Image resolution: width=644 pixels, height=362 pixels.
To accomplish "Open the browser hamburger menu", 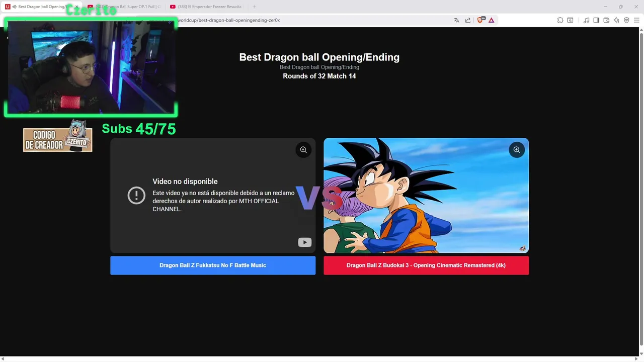I will click(636, 20).
